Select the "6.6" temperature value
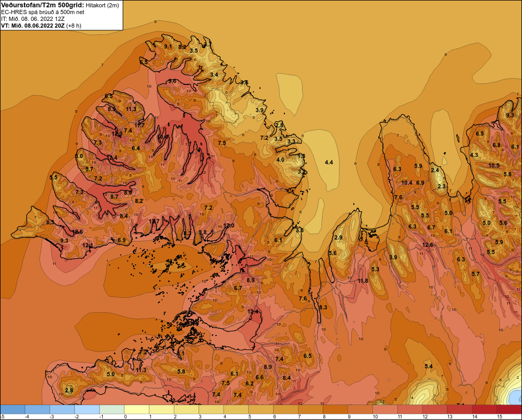 [259, 377]
